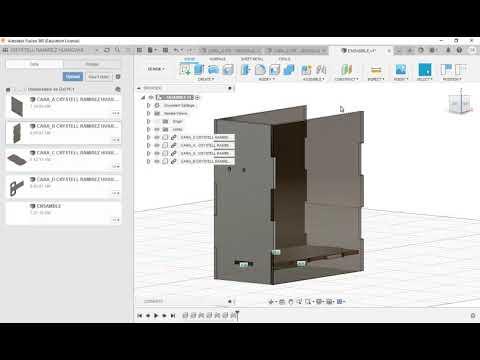This screenshot has height=360, width=480.
Task: Click the Pan hand icon in the navigation bar
Action: (x=290, y=302)
